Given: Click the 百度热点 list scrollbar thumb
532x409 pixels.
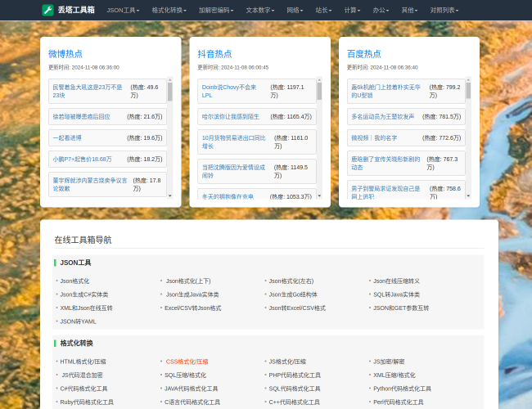Looking at the screenshot, I should point(468,90).
